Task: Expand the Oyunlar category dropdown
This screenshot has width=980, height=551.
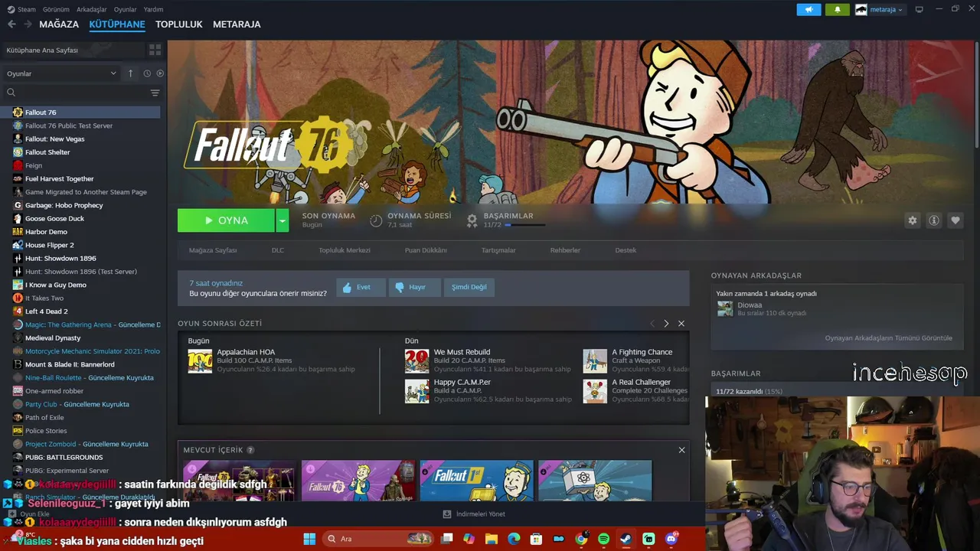Action: click(61, 73)
